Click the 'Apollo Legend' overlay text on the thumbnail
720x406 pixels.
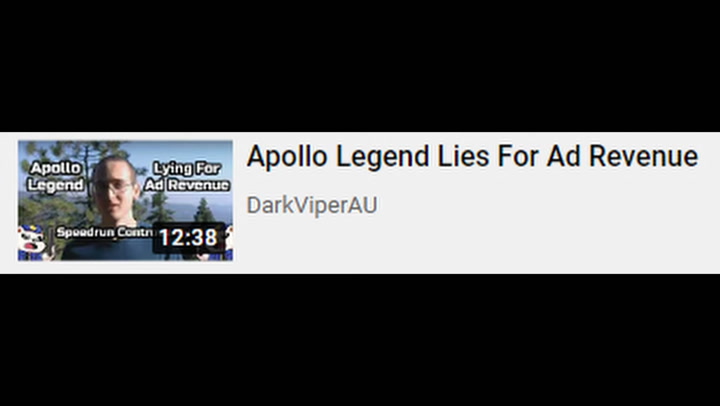pos(56,176)
